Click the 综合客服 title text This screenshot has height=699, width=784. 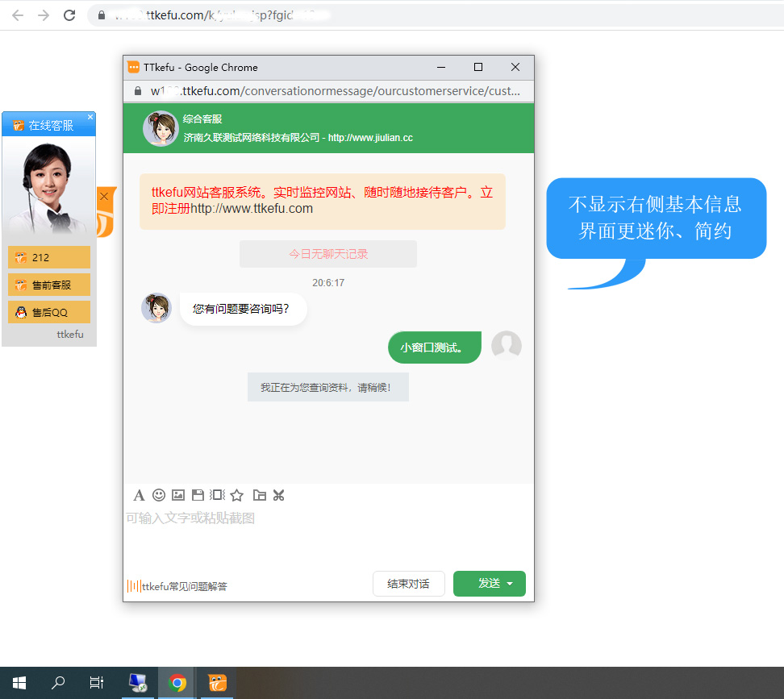point(202,119)
